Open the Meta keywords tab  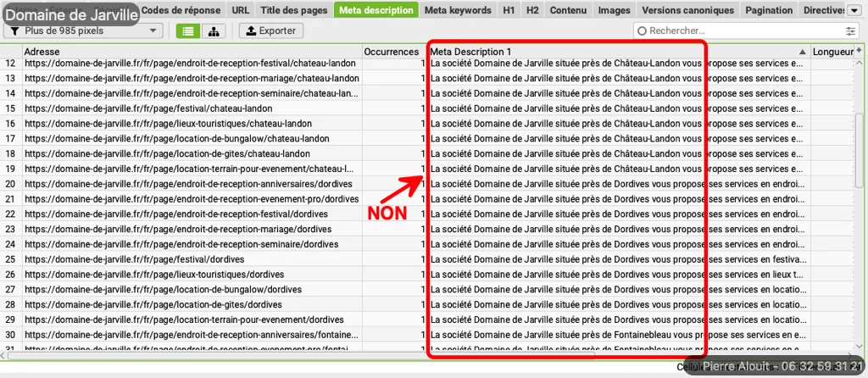[x=458, y=10]
